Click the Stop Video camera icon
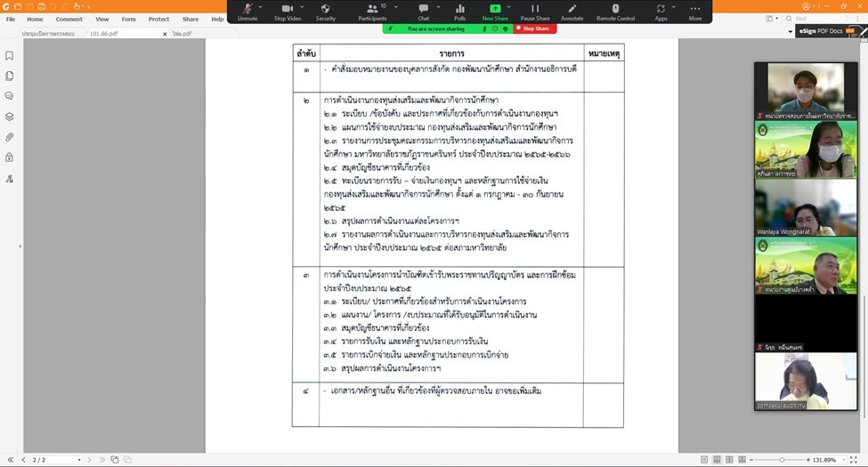 click(288, 8)
